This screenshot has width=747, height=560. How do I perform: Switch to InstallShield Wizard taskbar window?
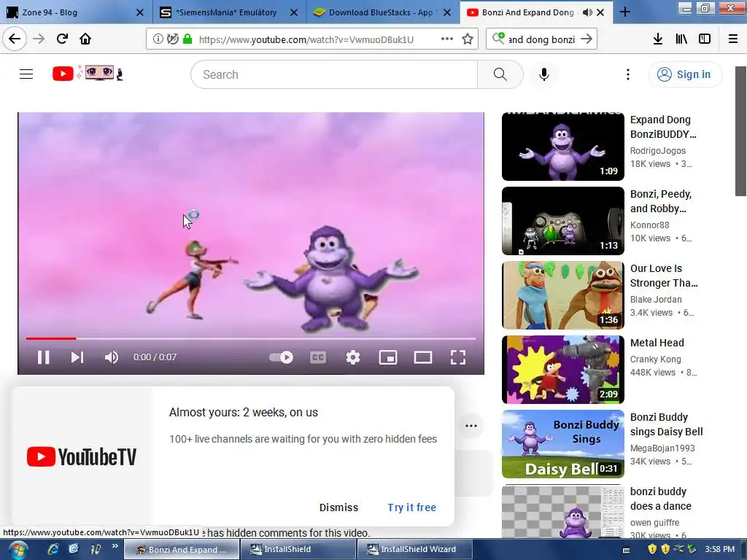(415, 549)
